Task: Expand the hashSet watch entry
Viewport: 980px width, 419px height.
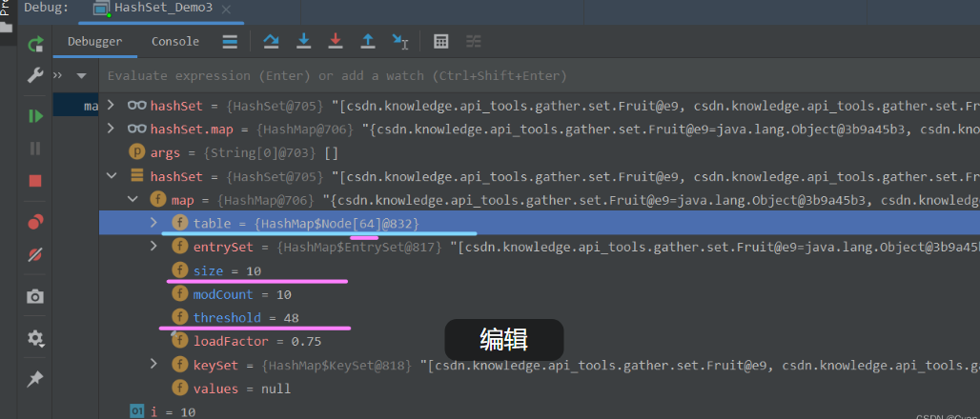Action: (x=111, y=105)
